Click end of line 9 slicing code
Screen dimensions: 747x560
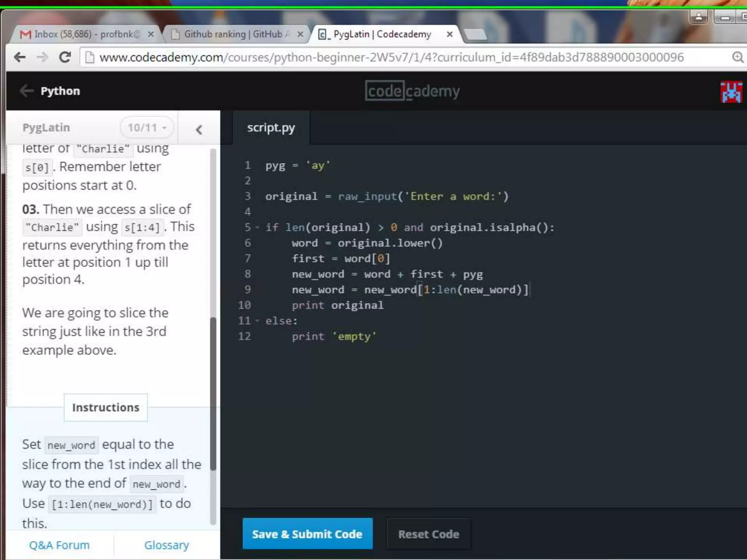(x=529, y=290)
